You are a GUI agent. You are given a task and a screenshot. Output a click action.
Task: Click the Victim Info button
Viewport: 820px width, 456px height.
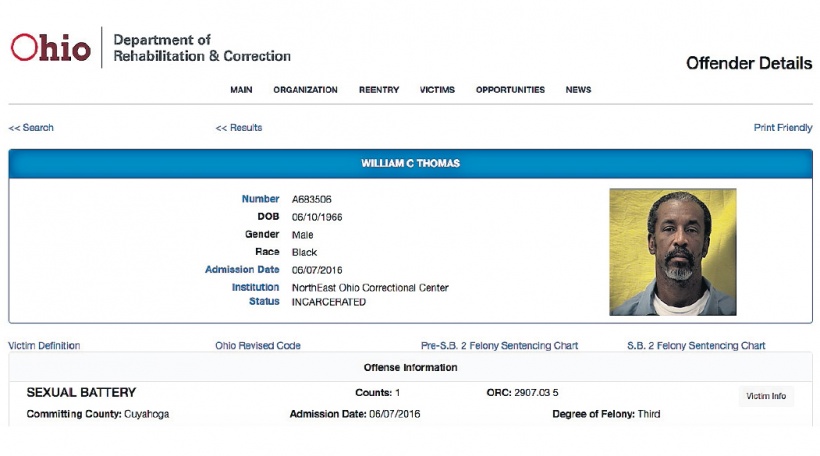(766, 396)
